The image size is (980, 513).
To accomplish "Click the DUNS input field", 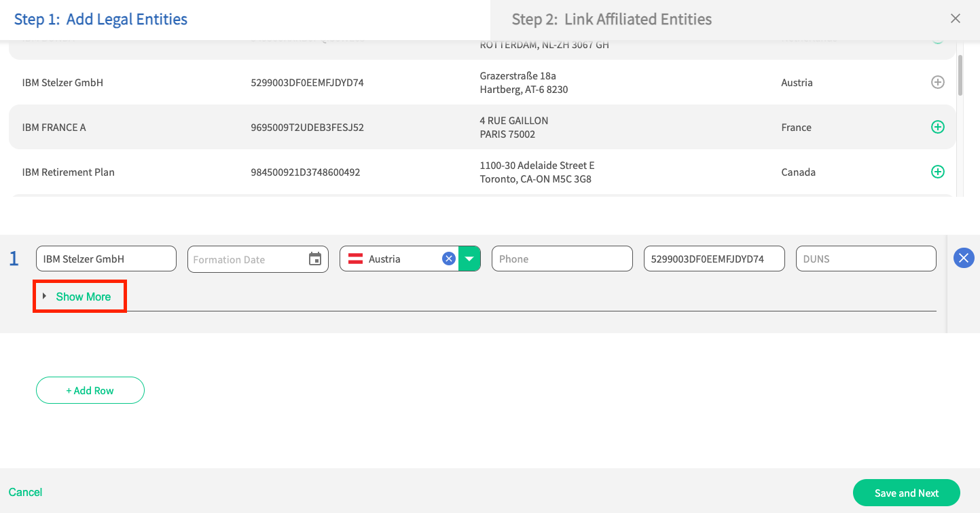I will 866,259.
